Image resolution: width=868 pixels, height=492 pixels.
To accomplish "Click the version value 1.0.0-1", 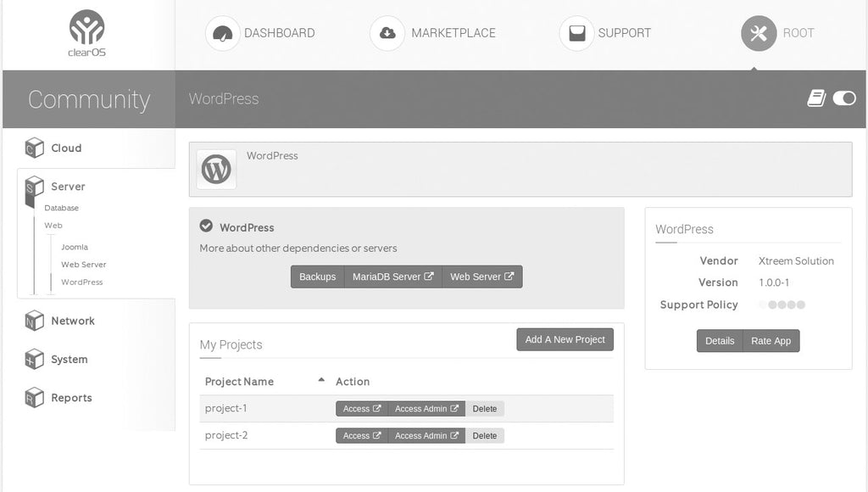I will pyautogui.click(x=774, y=282).
